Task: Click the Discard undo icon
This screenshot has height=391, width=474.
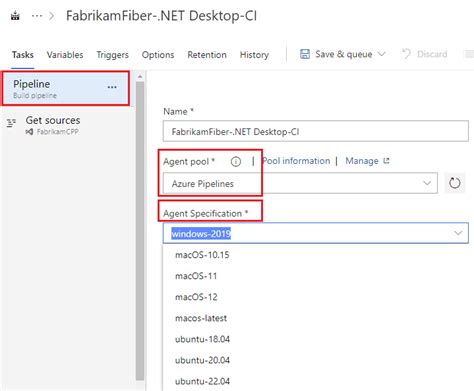Action: pyautogui.click(x=406, y=54)
